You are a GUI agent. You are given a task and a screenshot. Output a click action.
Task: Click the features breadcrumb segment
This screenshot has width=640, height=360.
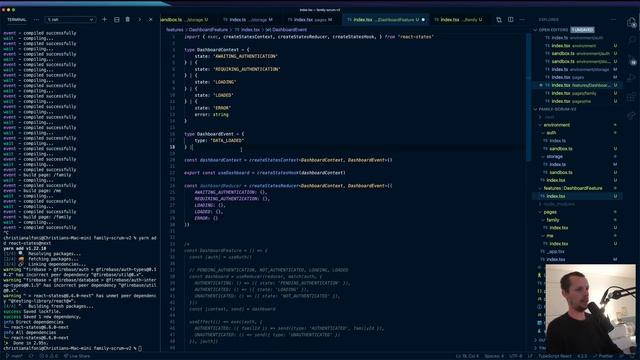pyautogui.click(x=175, y=30)
